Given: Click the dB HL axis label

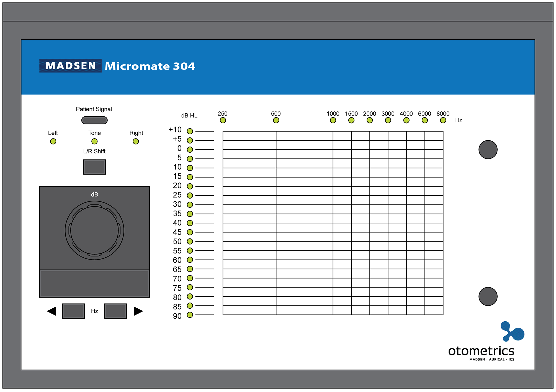Looking at the screenshot, I should pos(189,116).
